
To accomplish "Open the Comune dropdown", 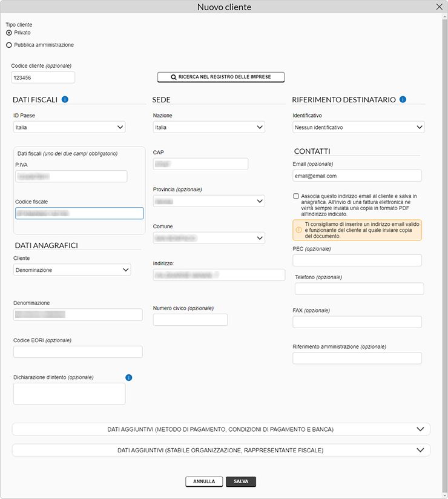I will click(x=209, y=239).
